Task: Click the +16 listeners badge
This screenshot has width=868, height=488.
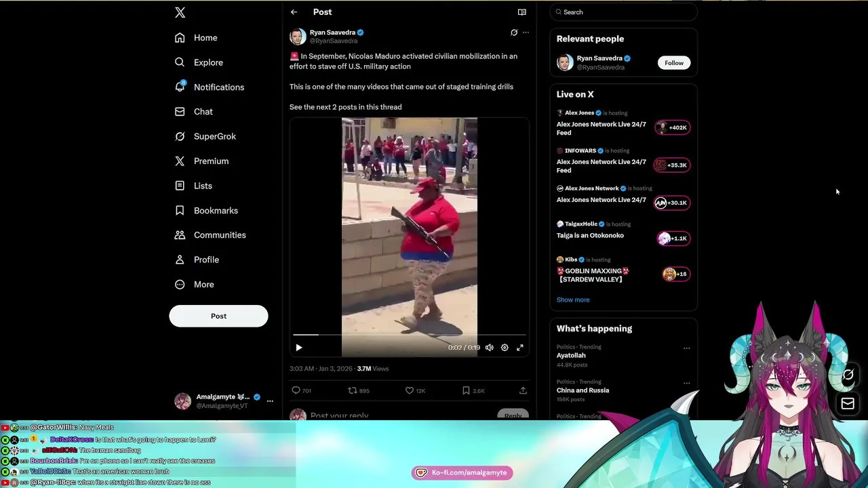Action: [x=676, y=274]
